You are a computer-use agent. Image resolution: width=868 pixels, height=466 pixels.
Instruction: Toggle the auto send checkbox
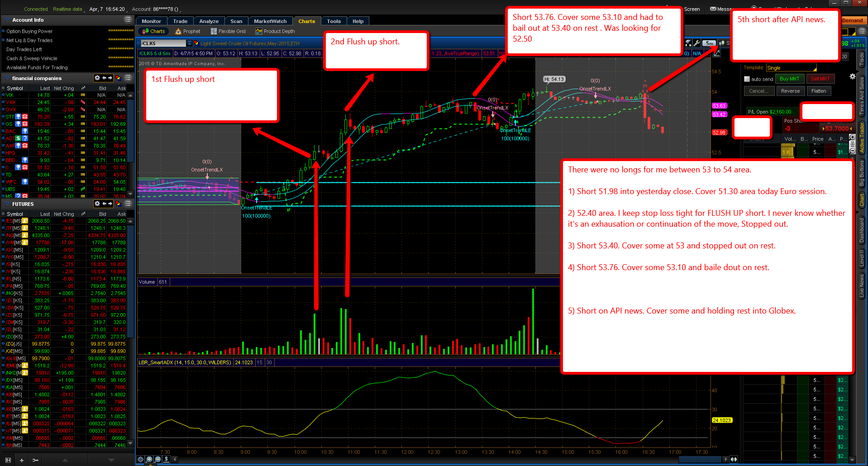click(x=747, y=79)
